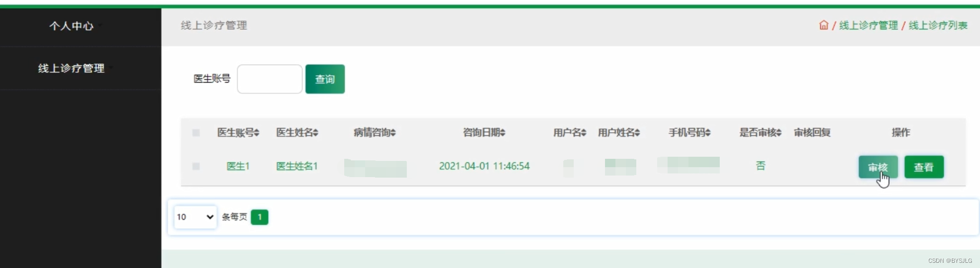
Task: Sort by 咨询日期 column
Action: pos(485,133)
